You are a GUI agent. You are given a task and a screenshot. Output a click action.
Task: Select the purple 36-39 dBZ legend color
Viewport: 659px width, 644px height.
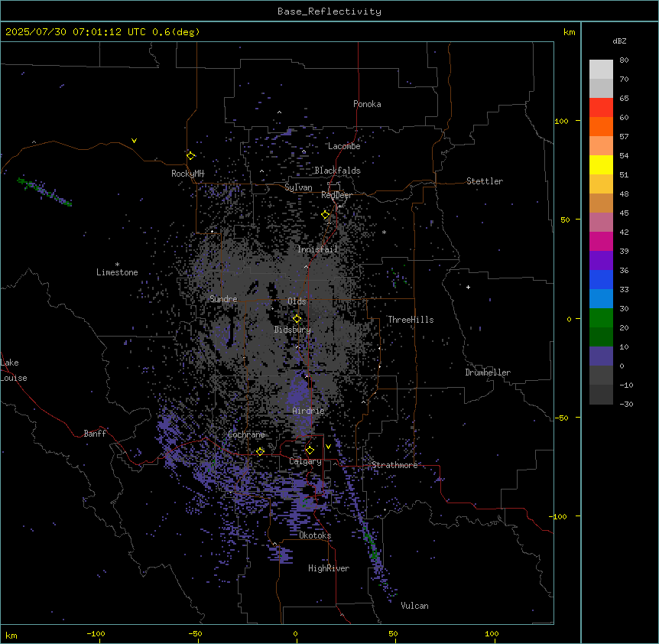point(601,261)
